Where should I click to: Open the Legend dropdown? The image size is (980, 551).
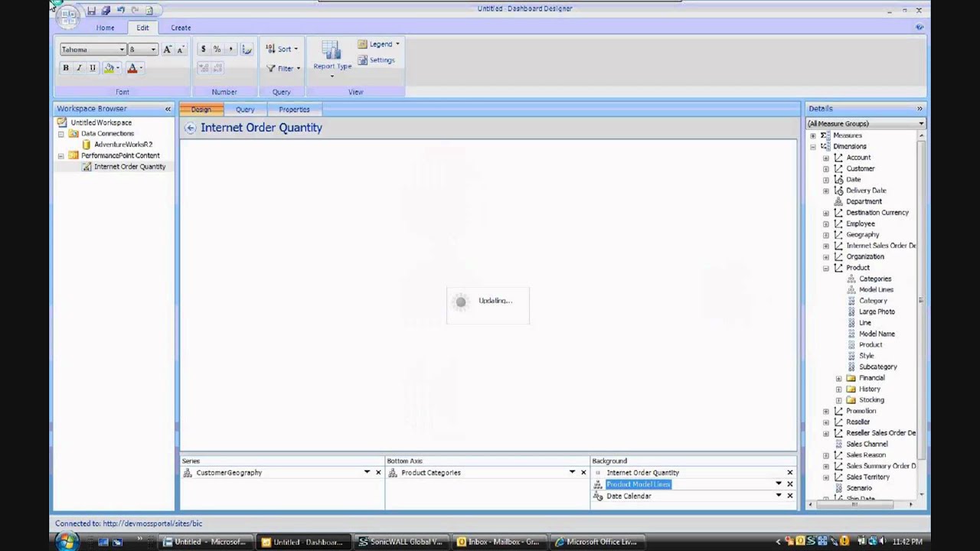click(x=379, y=44)
